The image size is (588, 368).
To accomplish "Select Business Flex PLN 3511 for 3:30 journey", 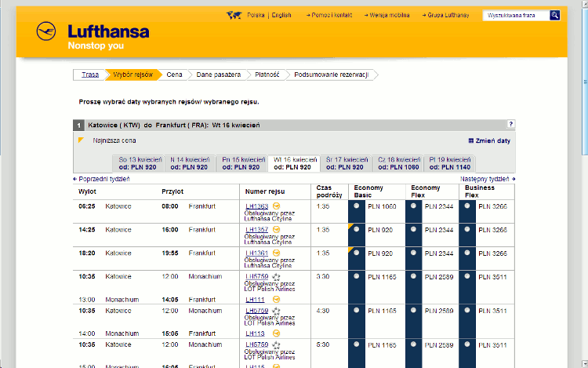I will click(467, 276).
